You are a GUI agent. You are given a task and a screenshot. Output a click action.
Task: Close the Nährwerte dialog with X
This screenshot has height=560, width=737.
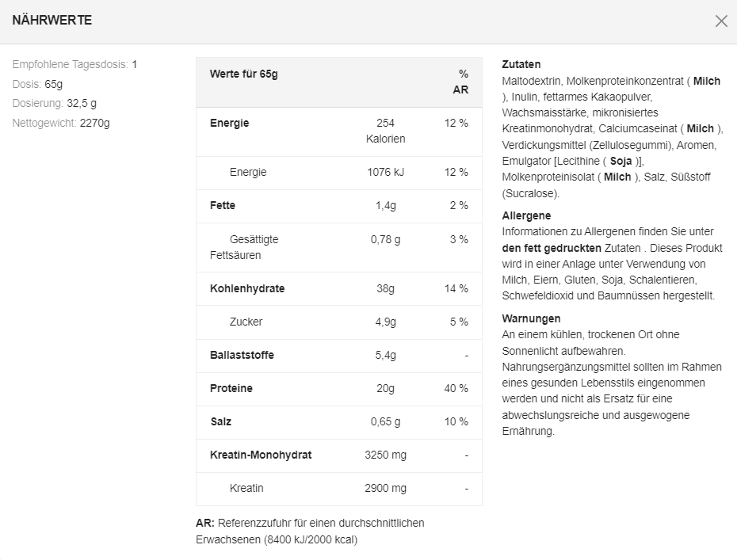click(720, 21)
